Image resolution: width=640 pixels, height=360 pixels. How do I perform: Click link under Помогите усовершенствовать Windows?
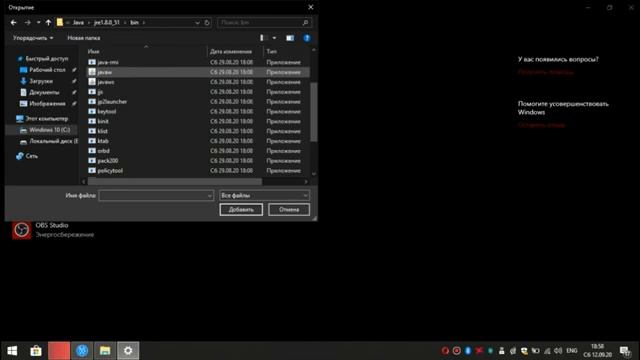coord(541,125)
